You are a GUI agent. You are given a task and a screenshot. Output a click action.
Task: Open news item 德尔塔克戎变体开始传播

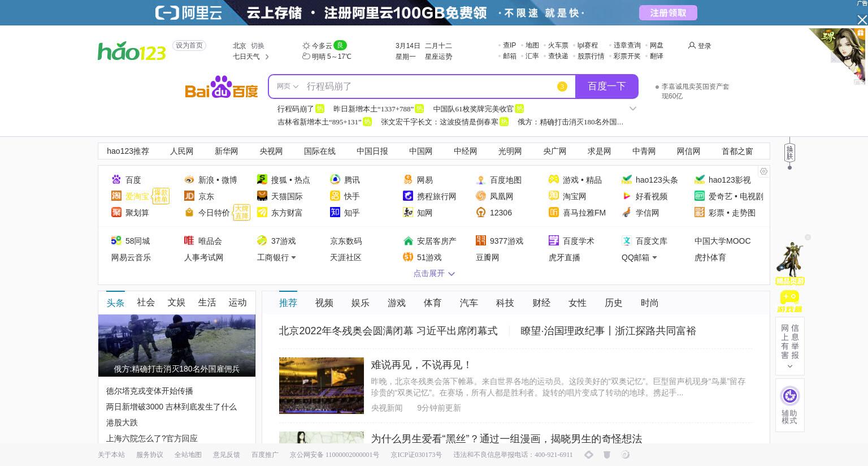tap(150, 391)
